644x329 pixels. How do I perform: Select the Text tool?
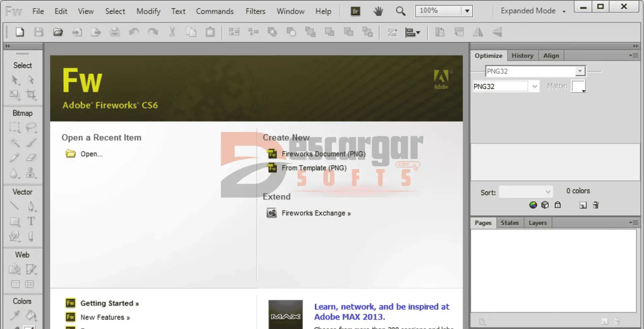[x=31, y=221]
